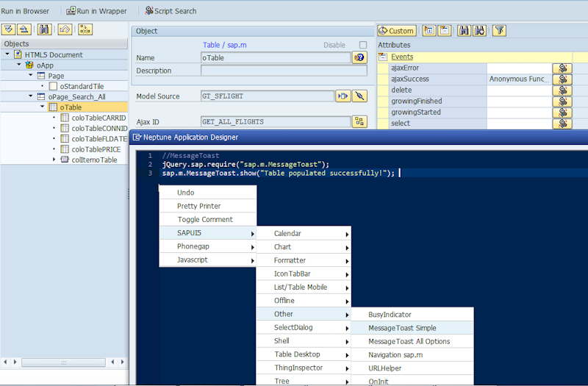Click the Events folder collapse icon
This screenshot has height=386, width=588.
click(383, 57)
